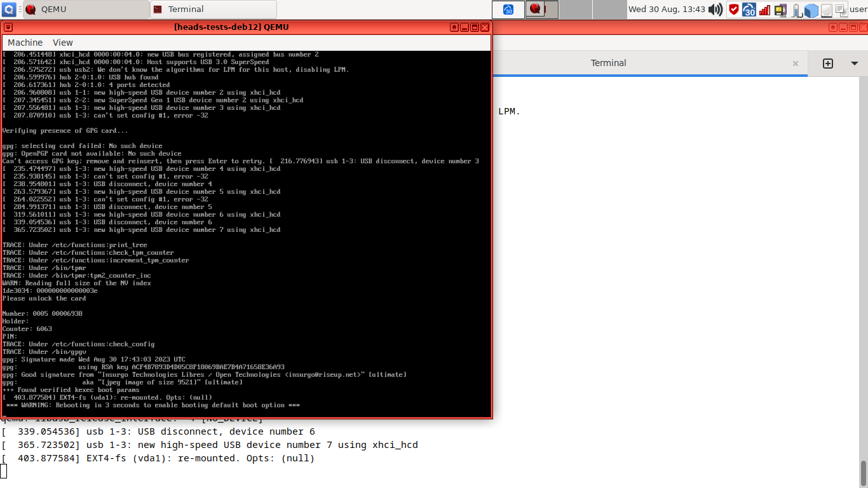
Task: Open the 'user' session menu
Action: pyautogui.click(x=859, y=10)
